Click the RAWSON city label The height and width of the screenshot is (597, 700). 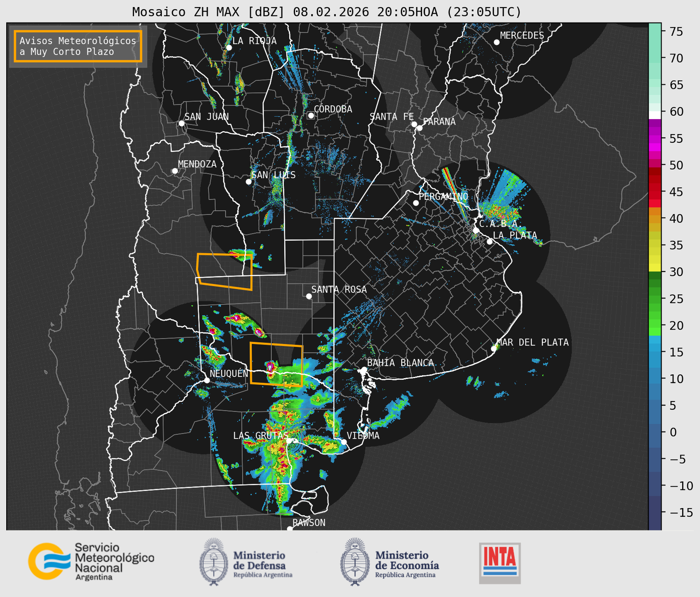click(x=309, y=523)
